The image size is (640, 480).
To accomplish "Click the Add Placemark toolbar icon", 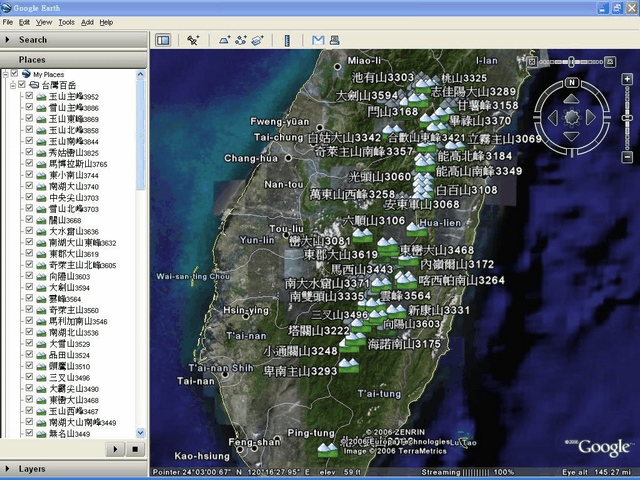I will (193, 40).
